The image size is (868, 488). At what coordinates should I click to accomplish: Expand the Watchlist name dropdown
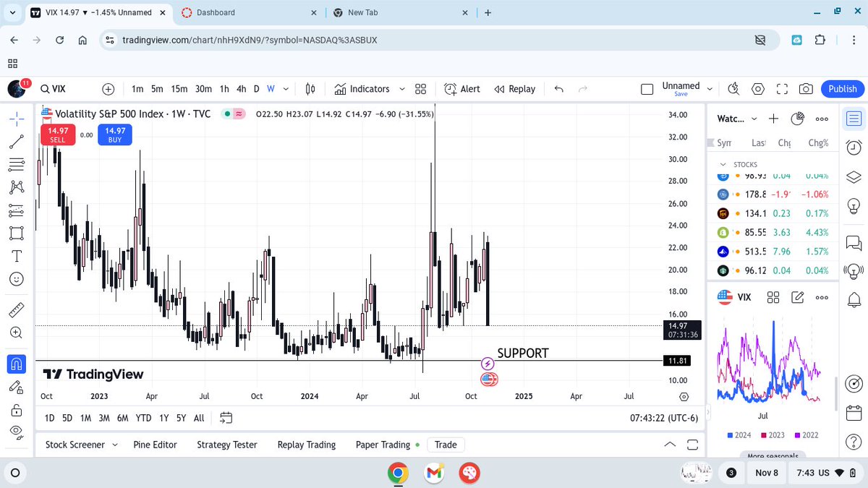754,119
